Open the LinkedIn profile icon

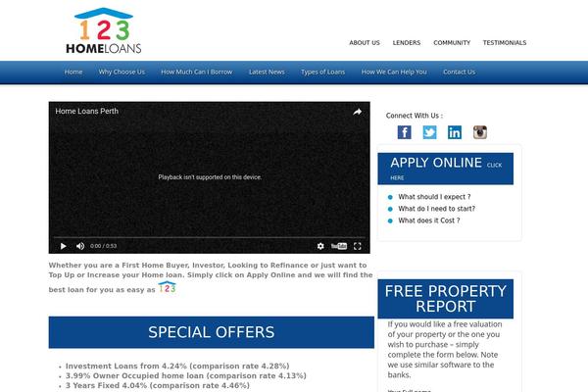click(455, 132)
